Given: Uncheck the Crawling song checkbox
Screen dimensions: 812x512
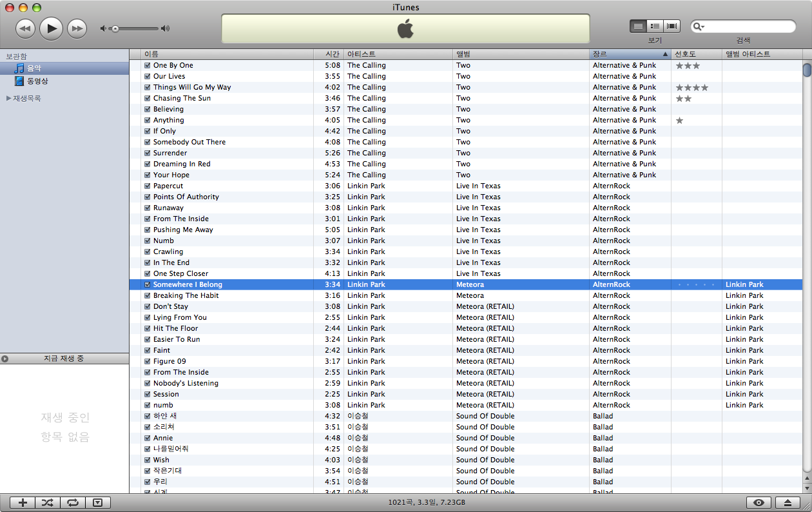Looking at the screenshot, I should [148, 251].
